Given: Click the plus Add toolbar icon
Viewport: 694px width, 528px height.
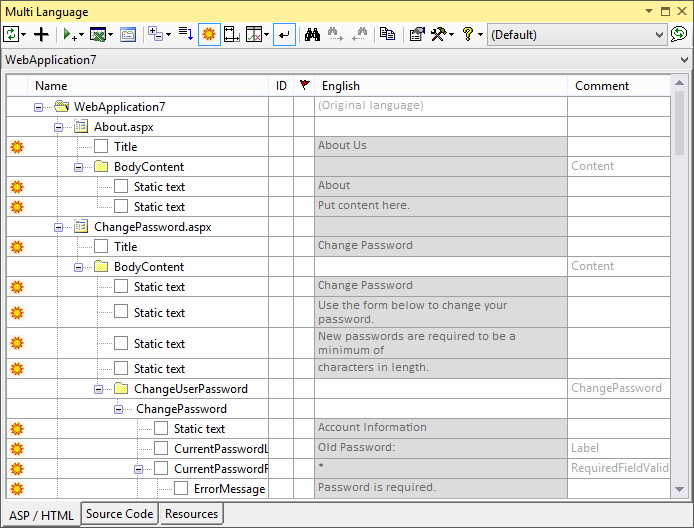Looking at the screenshot, I should (x=41, y=34).
